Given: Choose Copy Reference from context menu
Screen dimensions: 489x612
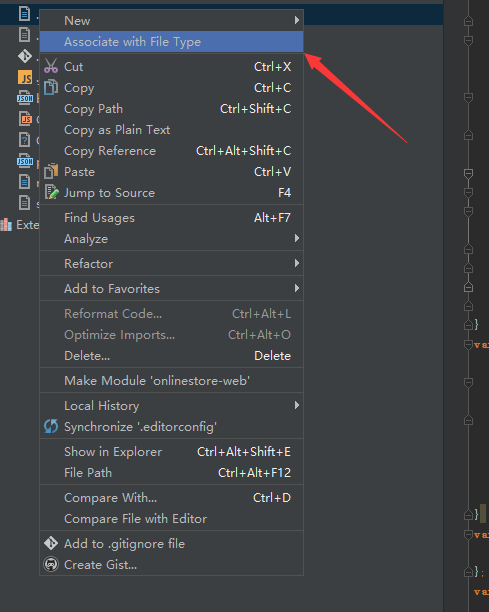Looking at the screenshot, I should [x=171, y=151].
